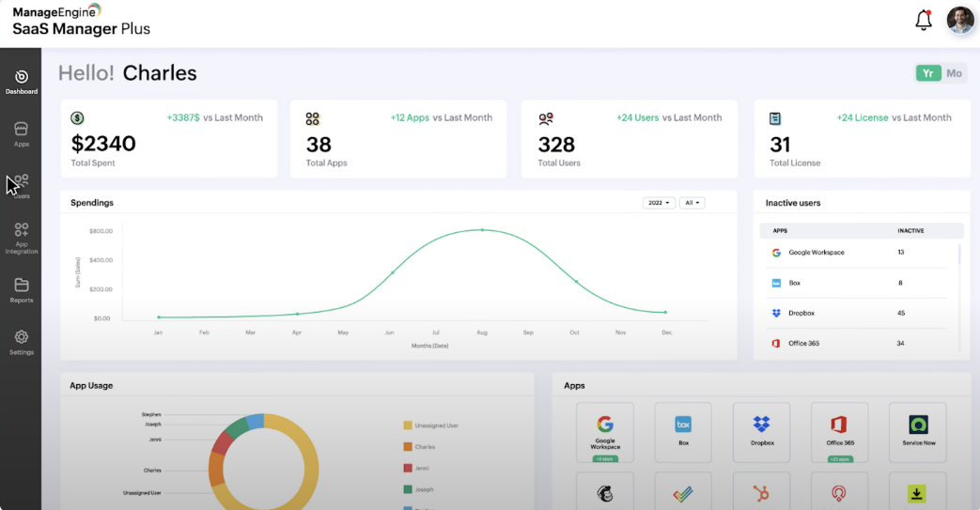This screenshot has width=980, height=510.
Task: Switch to monthly view with Mo toggle
Action: point(954,73)
